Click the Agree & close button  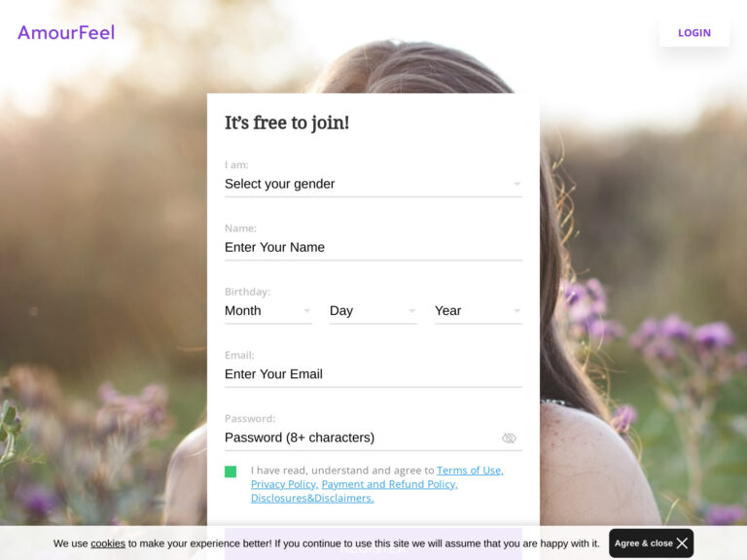pos(652,543)
